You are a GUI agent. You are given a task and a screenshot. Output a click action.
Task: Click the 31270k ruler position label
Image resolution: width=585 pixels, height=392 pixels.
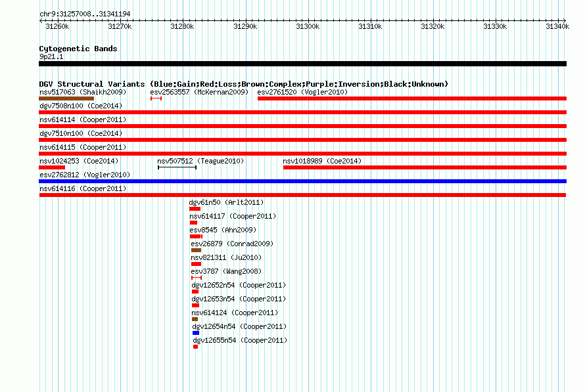point(120,26)
